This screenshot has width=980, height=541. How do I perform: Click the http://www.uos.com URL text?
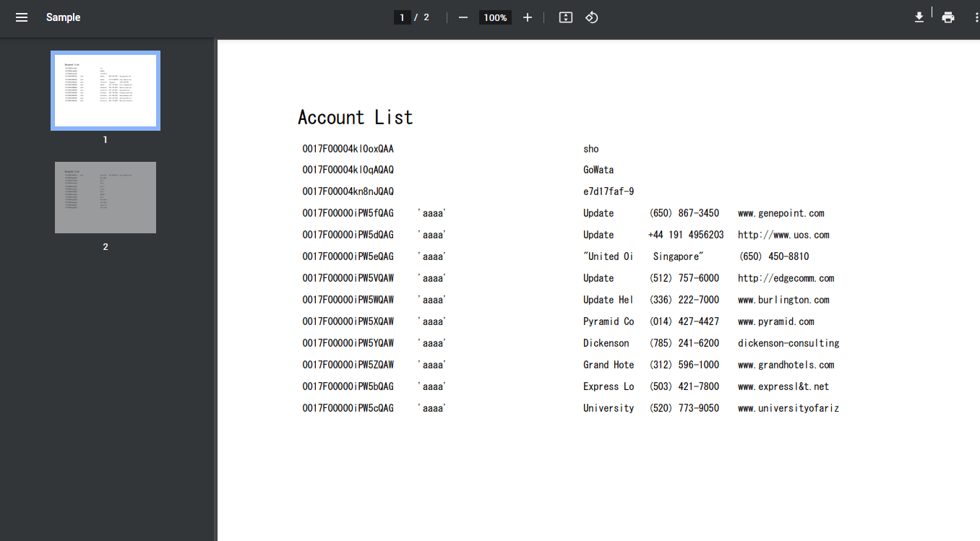point(783,235)
